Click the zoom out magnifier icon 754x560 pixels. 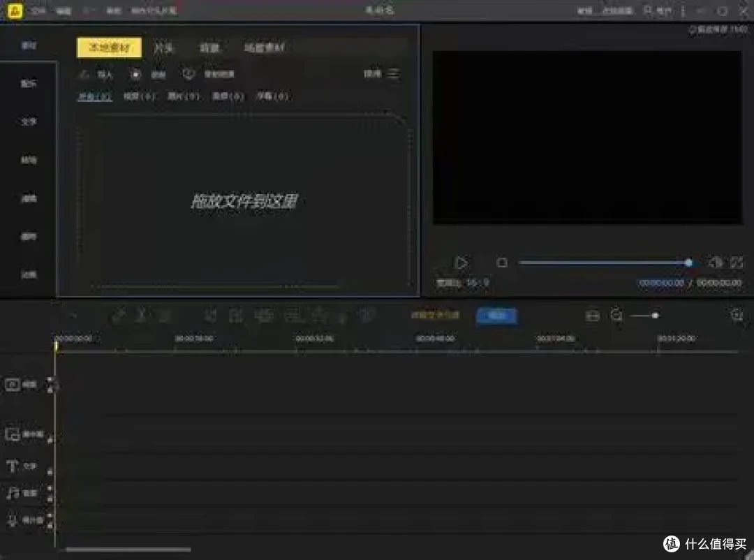point(616,316)
